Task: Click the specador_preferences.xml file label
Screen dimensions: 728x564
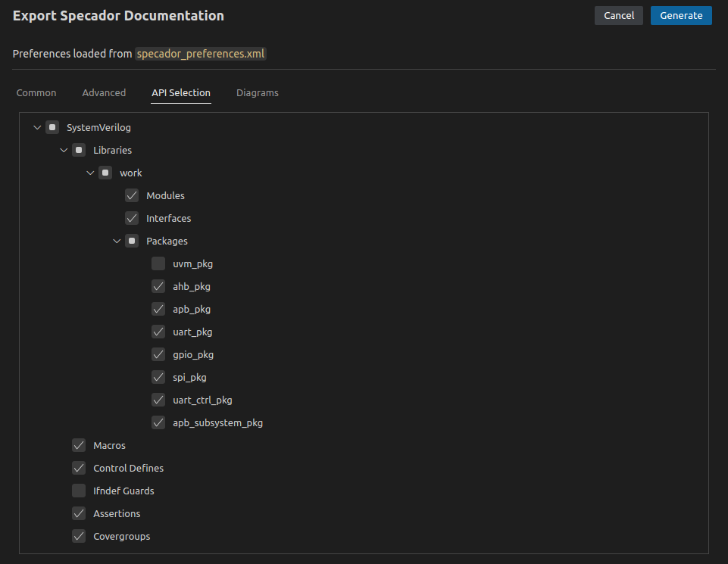Action: [x=201, y=54]
